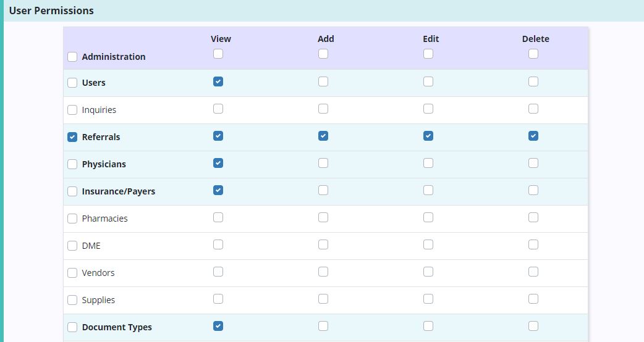This screenshot has width=644, height=342.
Task: Tick the Add column header checkbox
Action: tap(323, 54)
